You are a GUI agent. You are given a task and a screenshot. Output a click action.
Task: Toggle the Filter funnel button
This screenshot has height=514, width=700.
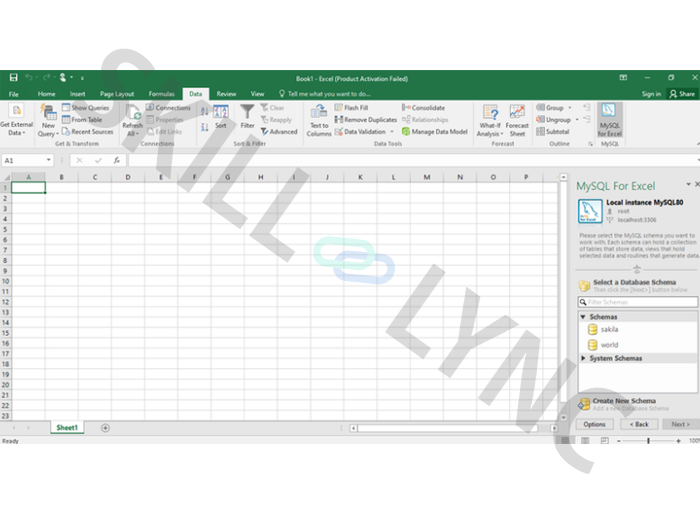pyautogui.click(x=247, y=117)
